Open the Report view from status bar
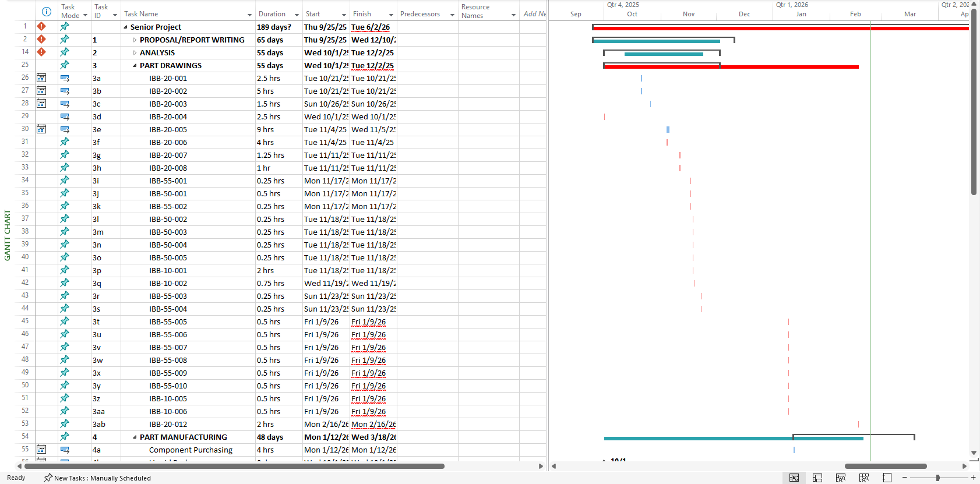Viewport: 980px width, 484px height. coord(887,478)
